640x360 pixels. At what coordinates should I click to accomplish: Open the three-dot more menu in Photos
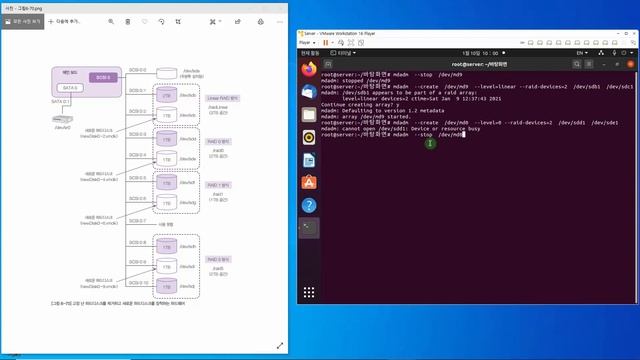point(280,22)
